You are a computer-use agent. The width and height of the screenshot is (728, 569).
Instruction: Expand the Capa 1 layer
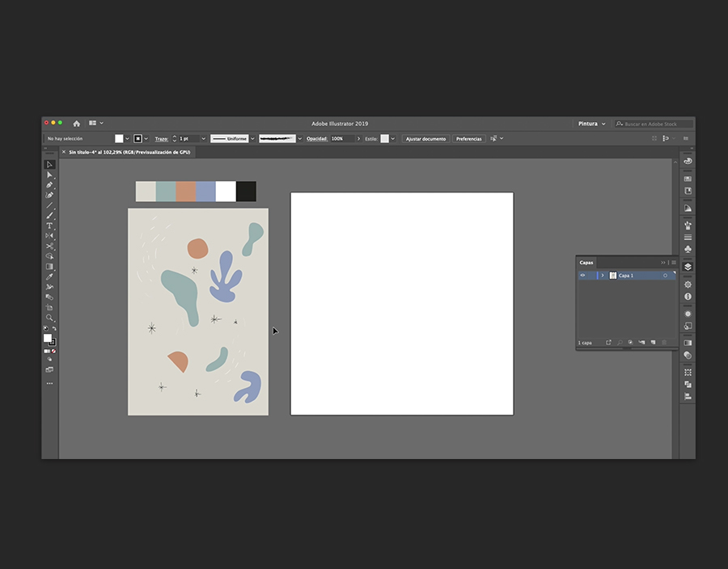point(603,276)
